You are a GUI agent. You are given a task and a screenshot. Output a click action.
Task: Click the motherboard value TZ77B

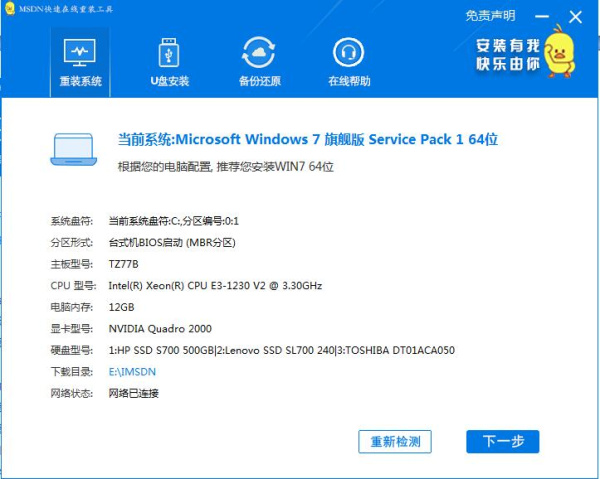pos(123,264)
